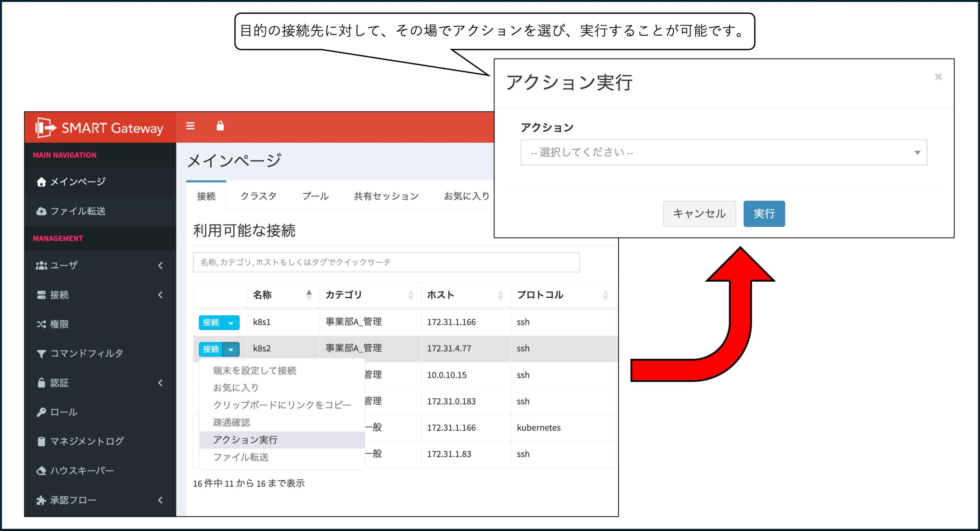Sort table by 名称 column
980x531 pixels.
[283, 295]
